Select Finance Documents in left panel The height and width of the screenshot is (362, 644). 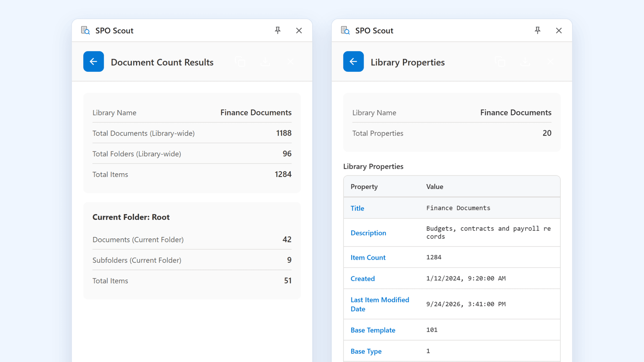tap(256, 113)
